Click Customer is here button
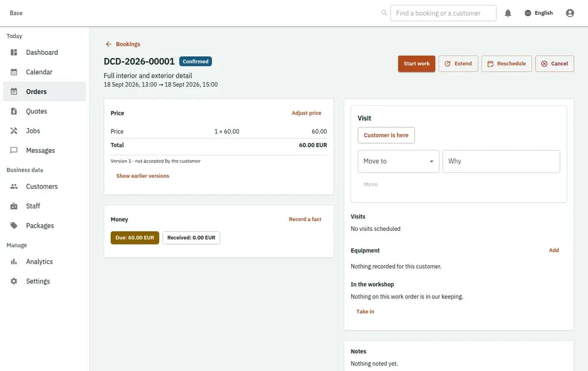 pyautogui.click(x=386, y=135)
